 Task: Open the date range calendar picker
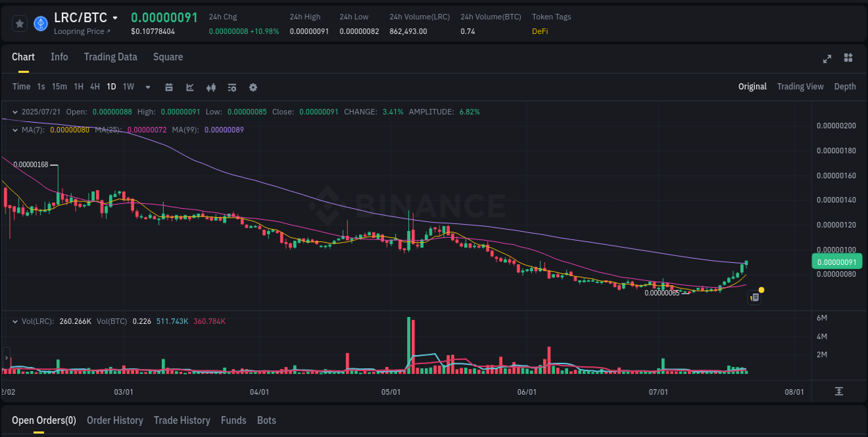coord(169,87)
